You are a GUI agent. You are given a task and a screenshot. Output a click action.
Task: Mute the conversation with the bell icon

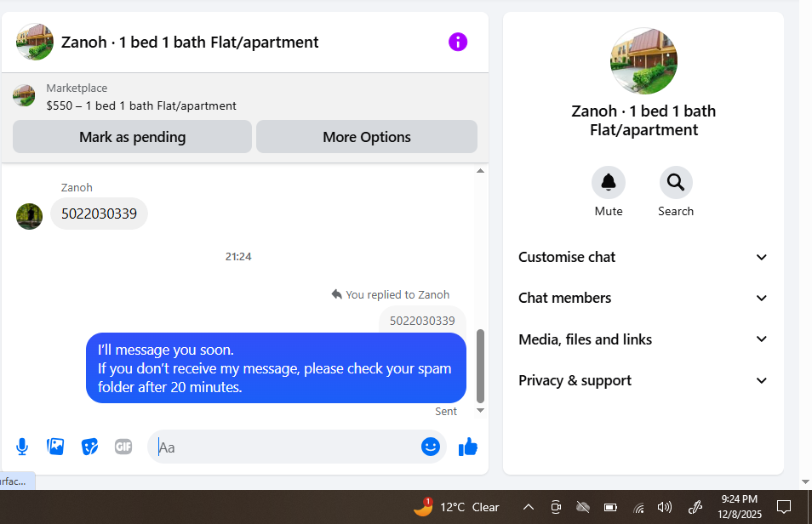(609, 182)
